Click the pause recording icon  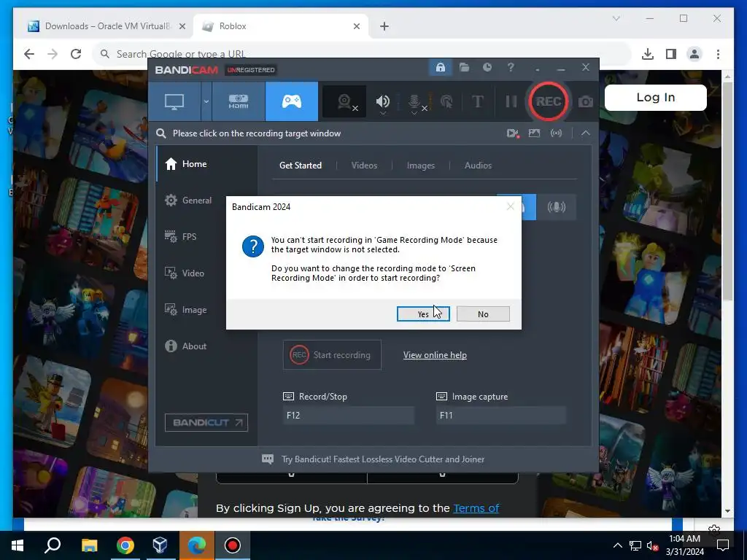tap(511, 101)
